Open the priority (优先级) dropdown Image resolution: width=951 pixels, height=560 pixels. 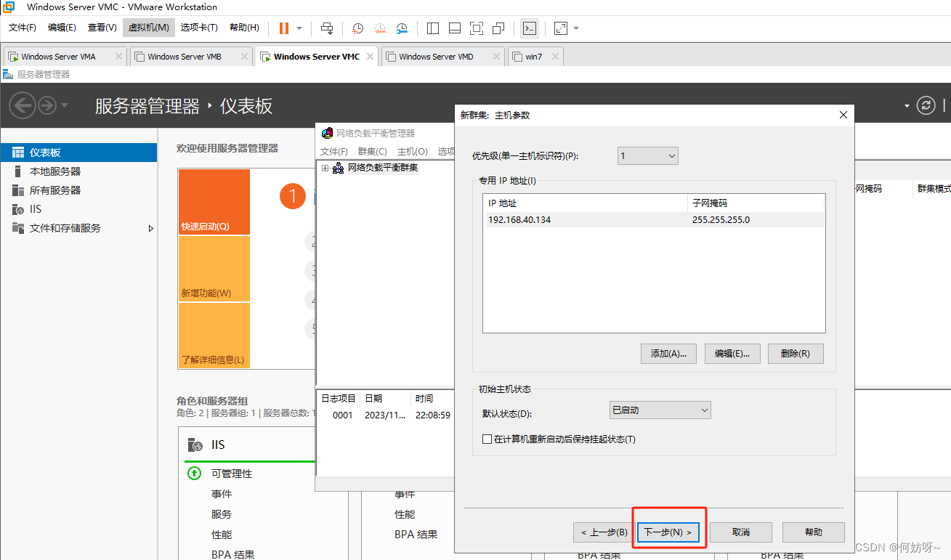647,155
